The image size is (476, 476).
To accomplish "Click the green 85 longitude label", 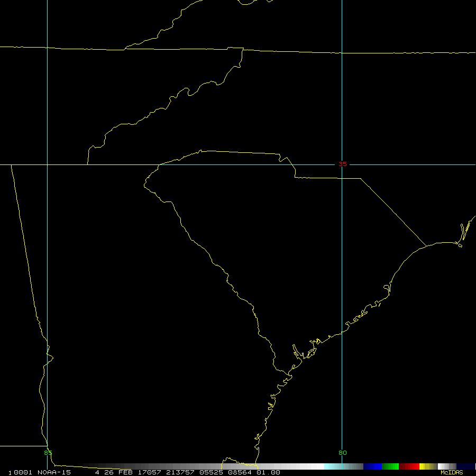I will tap(48, 453).
